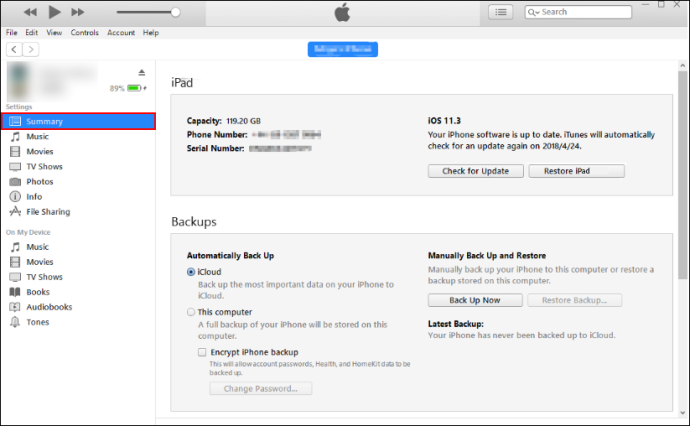
Task: Click the File Sharing apps icon
Action: point(15,212)
